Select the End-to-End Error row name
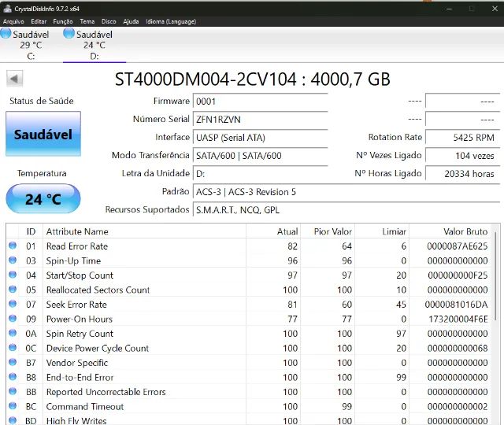Screen dimensions: 504x425 tap(80, 378)
